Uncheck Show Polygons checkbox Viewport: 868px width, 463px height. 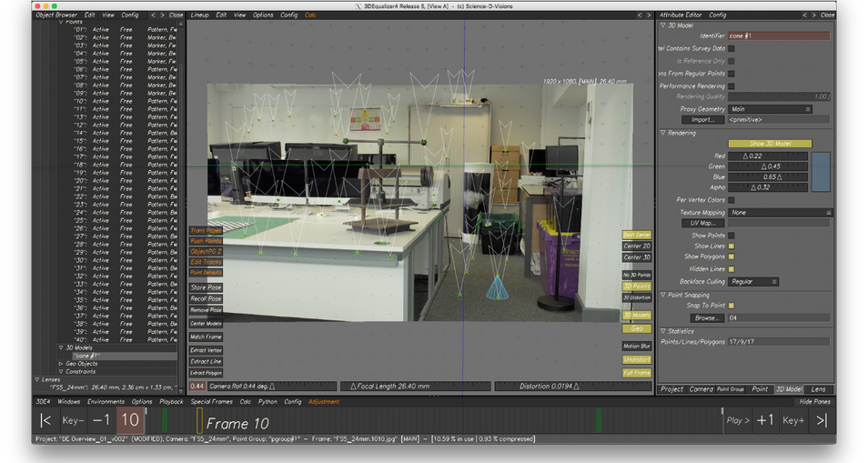click(x=732, y=257)
